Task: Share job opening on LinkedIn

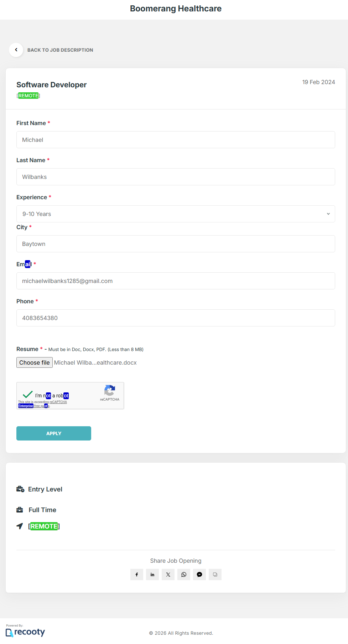Action: point(152,575)
